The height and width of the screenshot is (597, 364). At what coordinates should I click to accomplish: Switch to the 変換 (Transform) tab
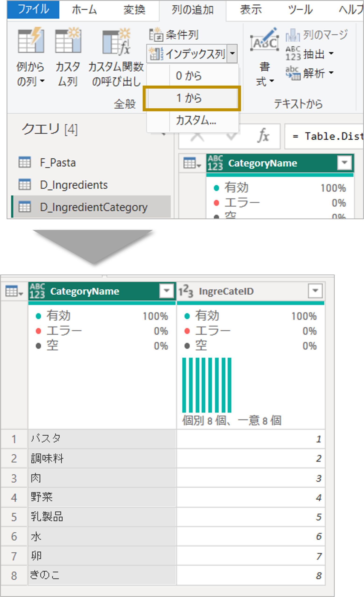click(x=134, y=10)
